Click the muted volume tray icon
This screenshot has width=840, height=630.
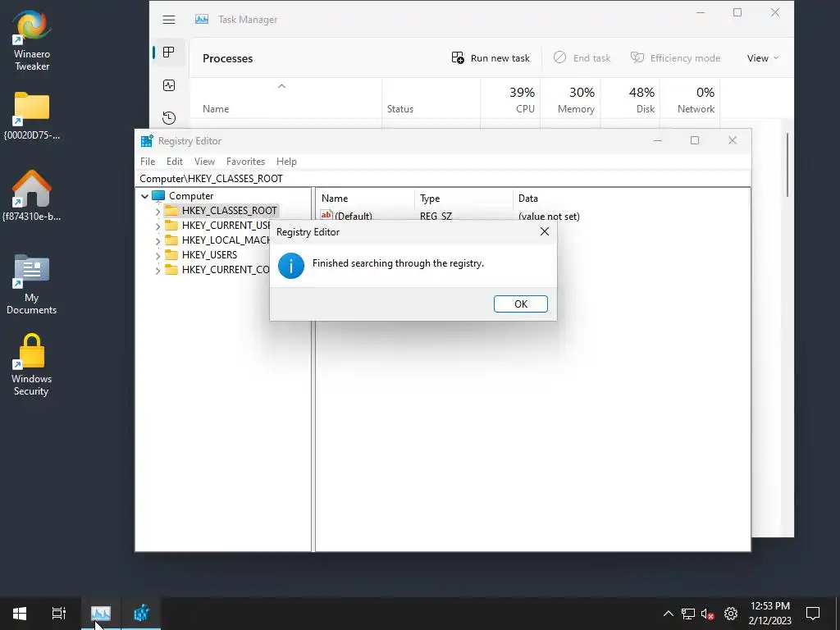pos(708,614)
